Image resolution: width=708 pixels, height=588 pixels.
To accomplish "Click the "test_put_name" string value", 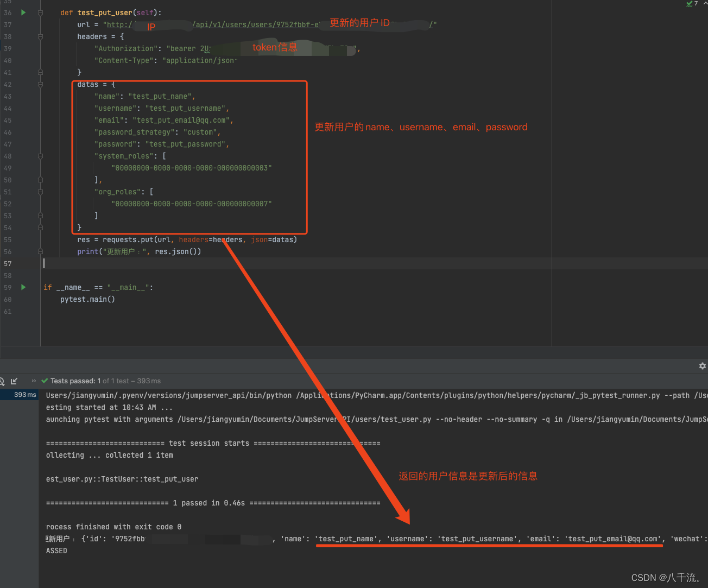I will [x=160, y=96].
